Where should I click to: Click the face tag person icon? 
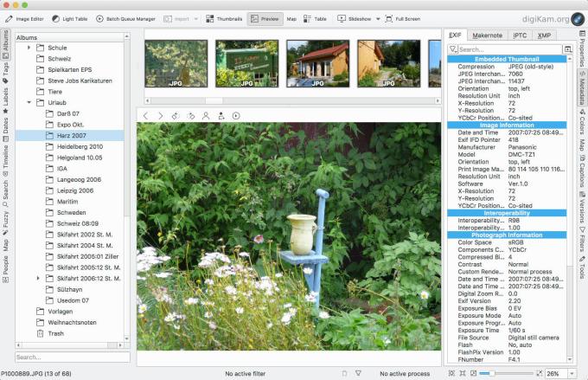pos(206,116)
